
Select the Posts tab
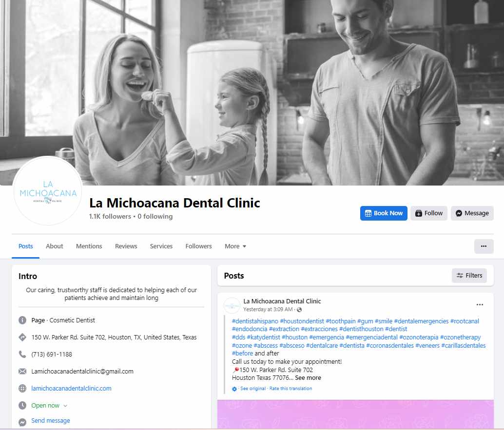point(26,246)
